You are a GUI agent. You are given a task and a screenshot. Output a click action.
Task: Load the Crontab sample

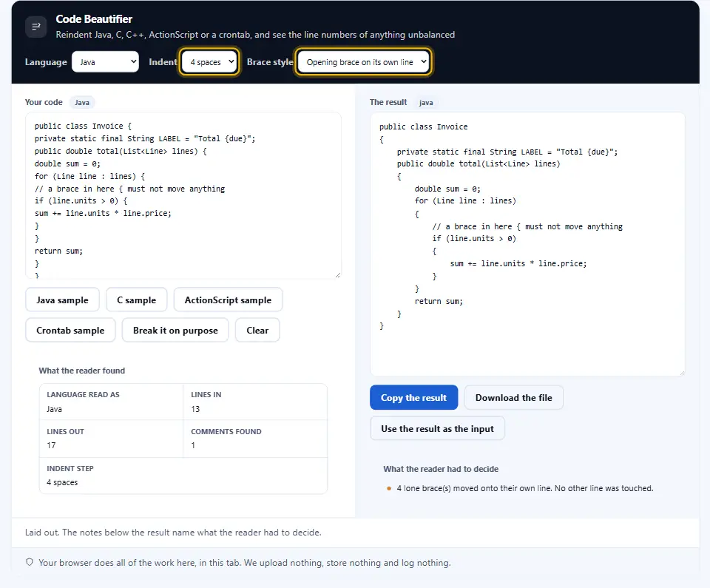point(70,330)
